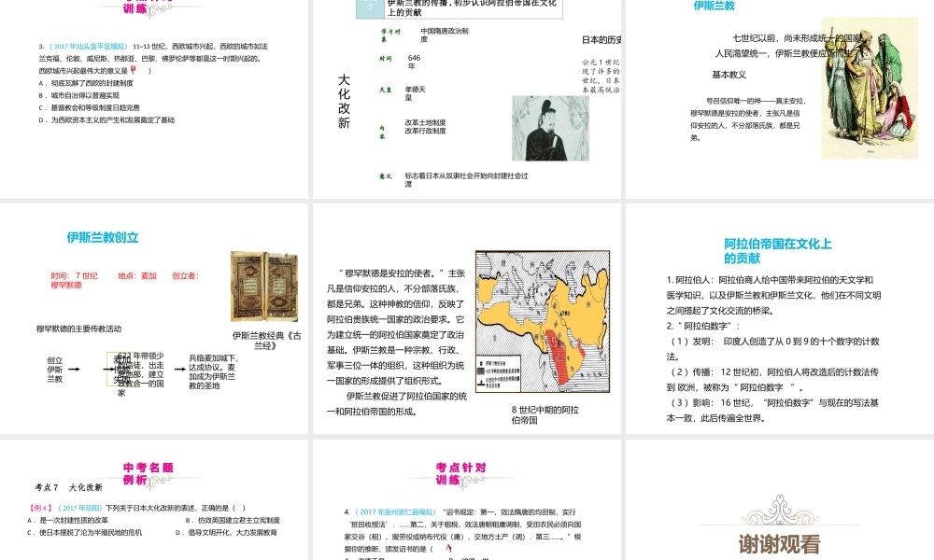Click the source tag 2017年抚州崇仁县模拟
The width and height of the screenshot is (934, 560).
point(395,512)
